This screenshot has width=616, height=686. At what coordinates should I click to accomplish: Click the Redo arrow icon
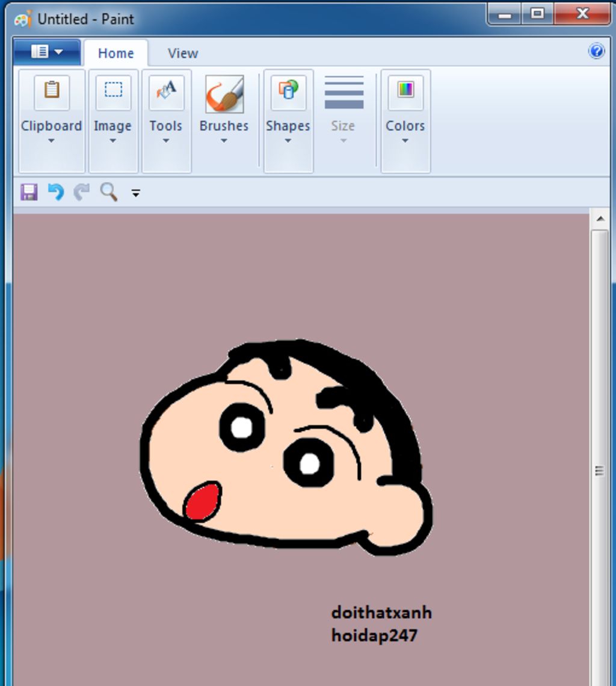[81, 191]
